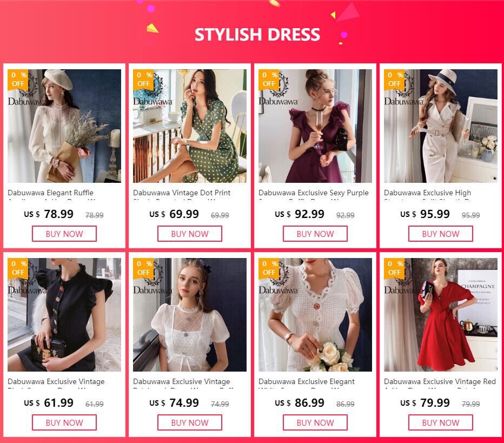Buy the dress priced at 61.99

click(x=64, y=422)
